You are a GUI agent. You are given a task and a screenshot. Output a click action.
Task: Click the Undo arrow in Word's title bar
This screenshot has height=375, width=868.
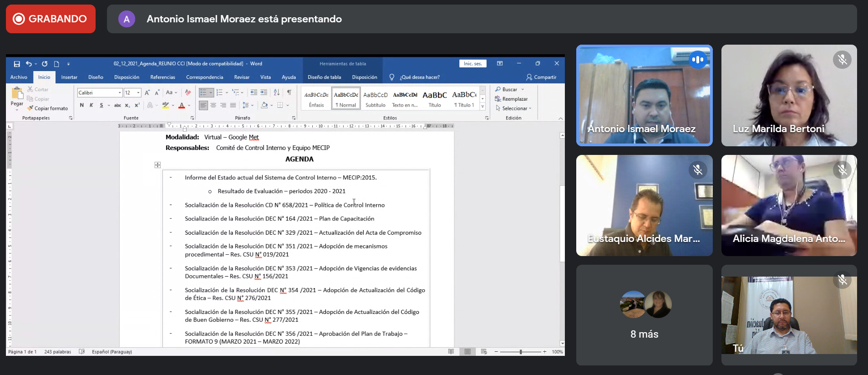coord(29,64)
